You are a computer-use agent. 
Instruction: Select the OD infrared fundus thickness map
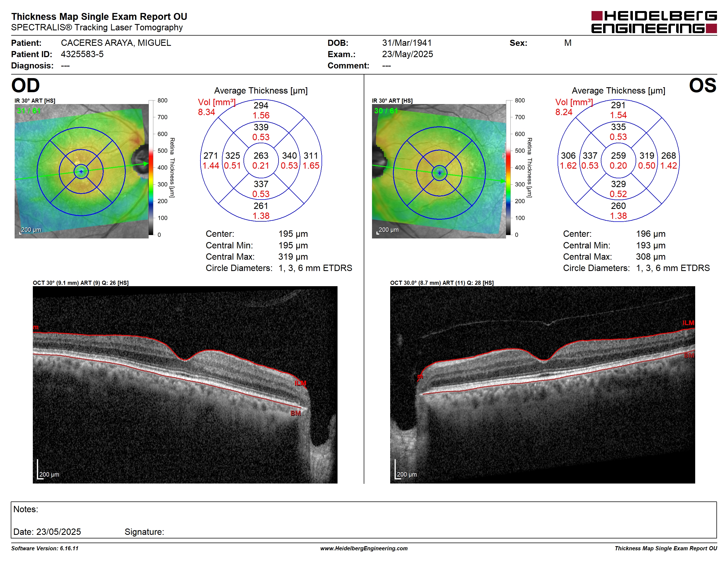[81, 171]
